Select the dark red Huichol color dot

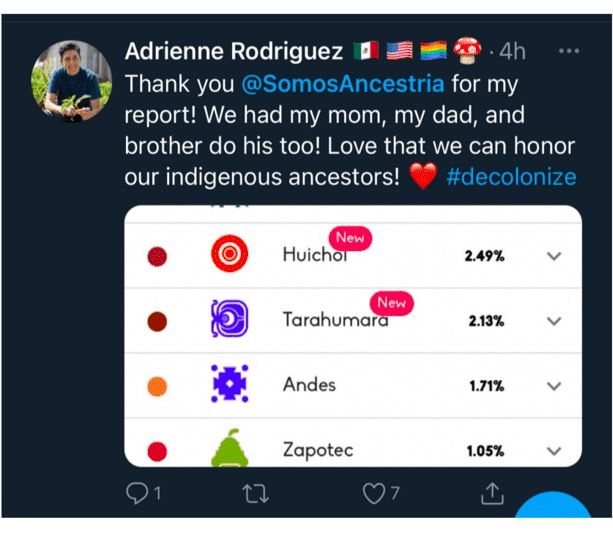click(x=157, y=256)
